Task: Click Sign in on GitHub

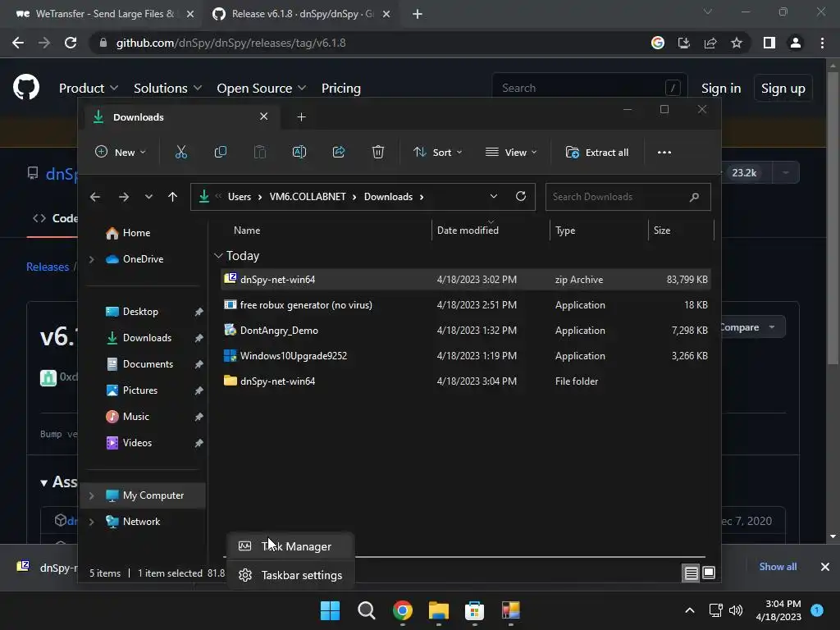Action: [721, 88]
